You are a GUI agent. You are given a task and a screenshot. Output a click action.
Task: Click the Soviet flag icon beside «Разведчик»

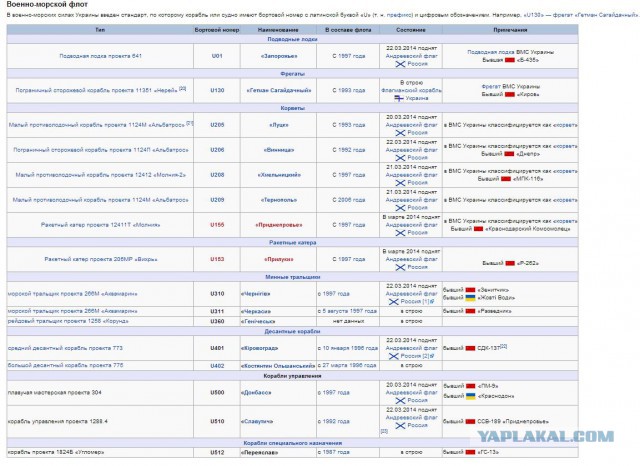tap(470, 311)
